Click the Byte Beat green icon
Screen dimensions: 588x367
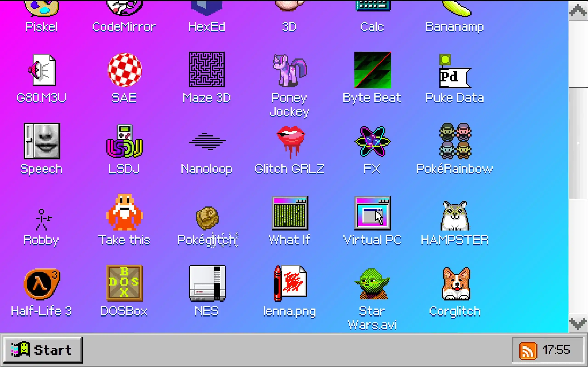click(372, 70)
